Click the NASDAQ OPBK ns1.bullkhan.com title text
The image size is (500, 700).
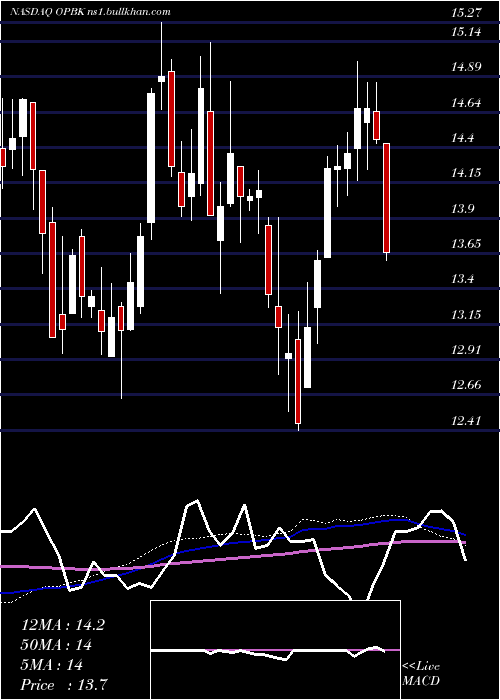click(91, 12)
